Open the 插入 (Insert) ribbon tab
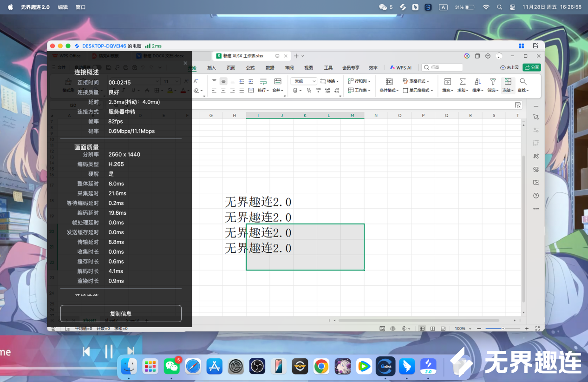The height and width of the screenshot is (382, 588). pos(211,68)
